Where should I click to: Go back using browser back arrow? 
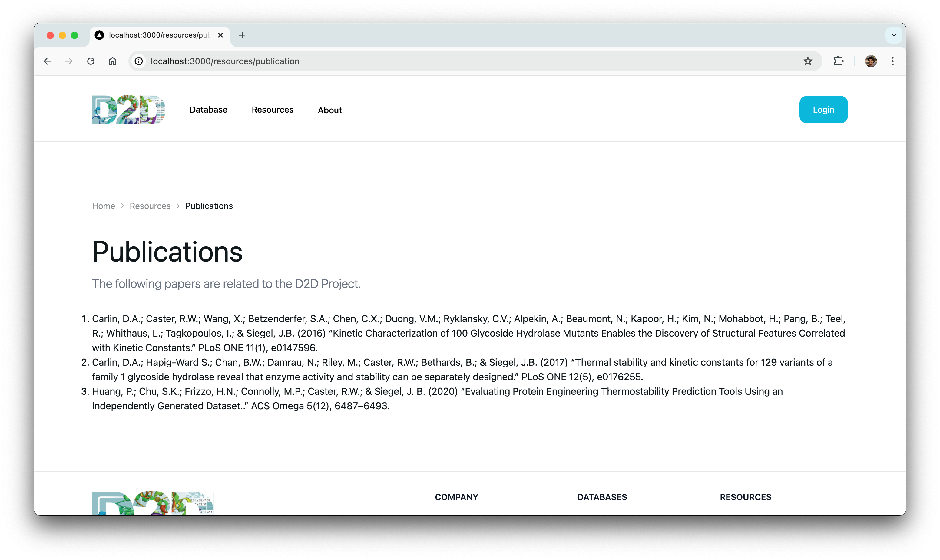47,61
